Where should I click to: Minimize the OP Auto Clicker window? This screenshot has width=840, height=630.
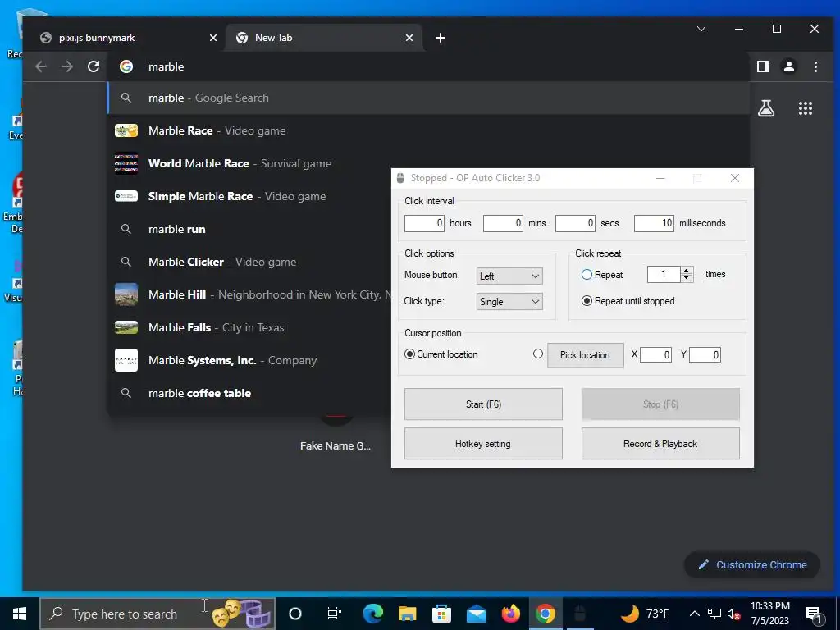[x=660, y=178]
